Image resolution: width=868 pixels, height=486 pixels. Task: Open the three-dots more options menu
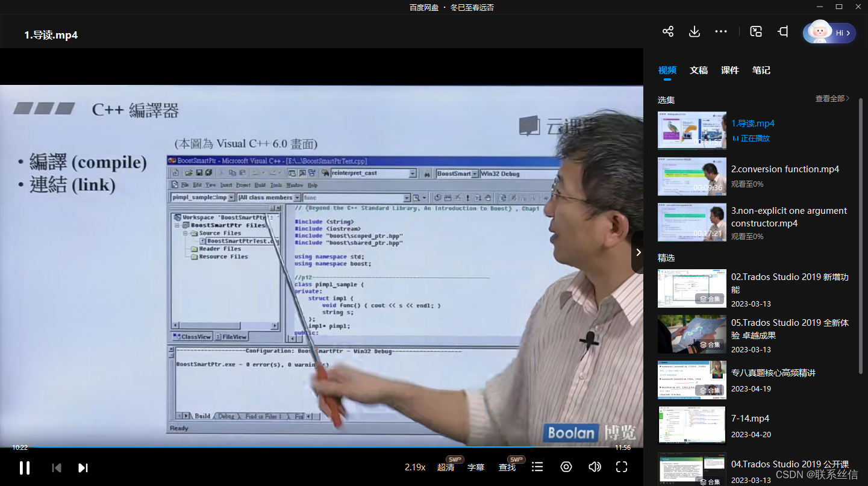pyautogui.click(x=721, y=32)
